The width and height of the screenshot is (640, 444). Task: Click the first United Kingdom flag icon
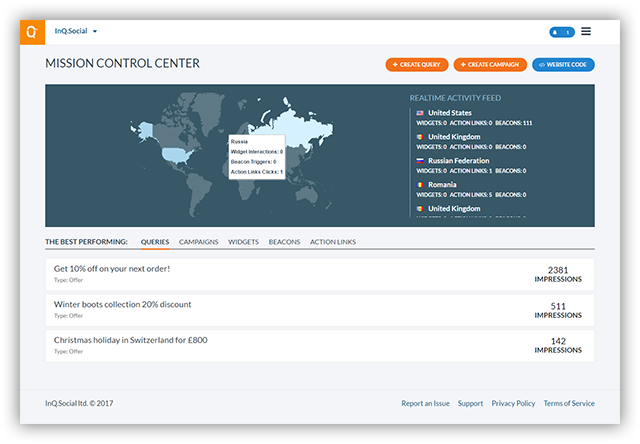coord(420,137)
